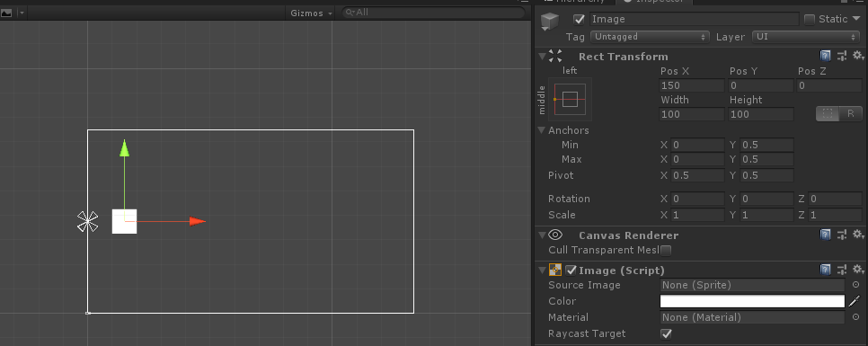
Task: Open the anchor presets box labeled left middle
Action: tap(570, 99)
